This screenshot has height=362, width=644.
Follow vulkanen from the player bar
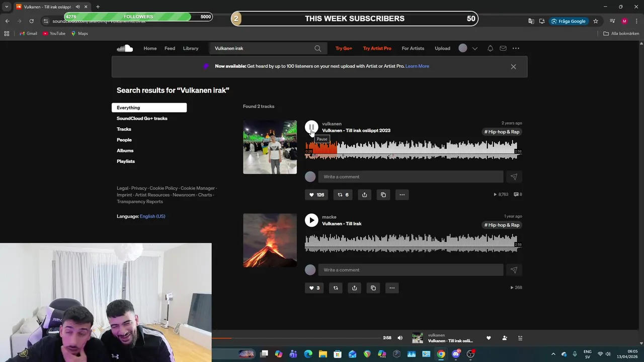pyautogui.click(x=505, y=338)
